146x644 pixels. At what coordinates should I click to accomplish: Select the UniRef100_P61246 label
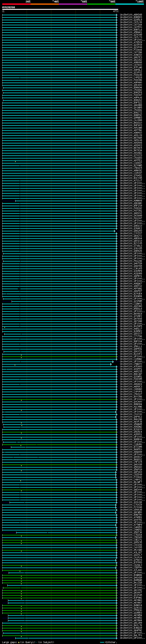click(x=131, y=261)
